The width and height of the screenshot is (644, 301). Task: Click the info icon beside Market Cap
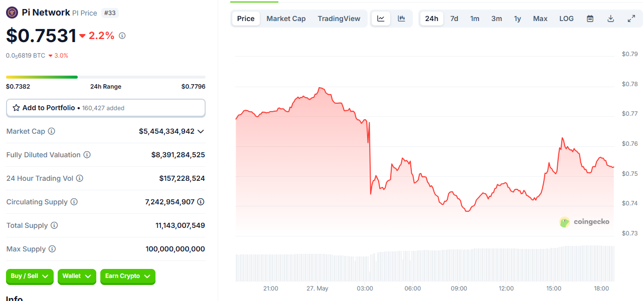(52, 131)
